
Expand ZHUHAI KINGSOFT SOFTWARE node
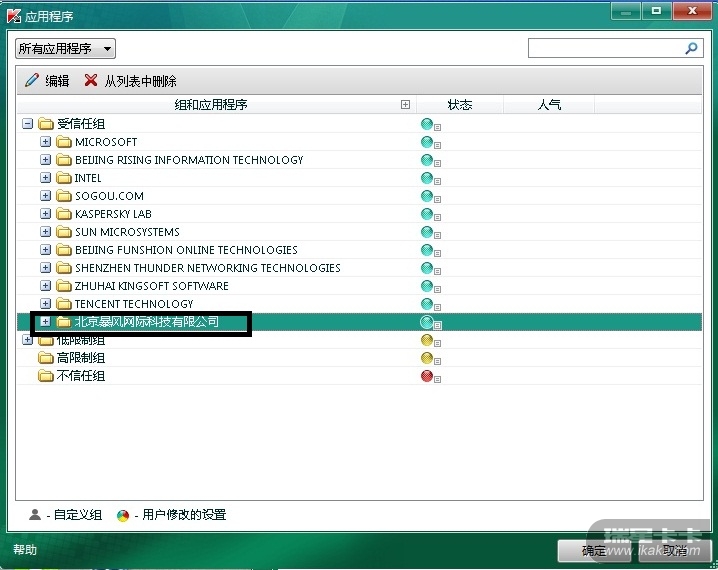(x=45, y=286)
